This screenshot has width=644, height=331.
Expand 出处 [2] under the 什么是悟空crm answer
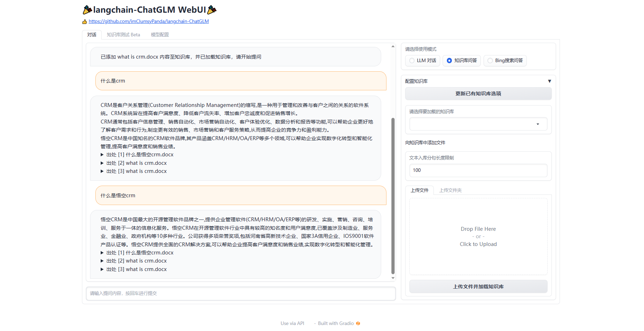pyautogui.click(x=134, y=261)
